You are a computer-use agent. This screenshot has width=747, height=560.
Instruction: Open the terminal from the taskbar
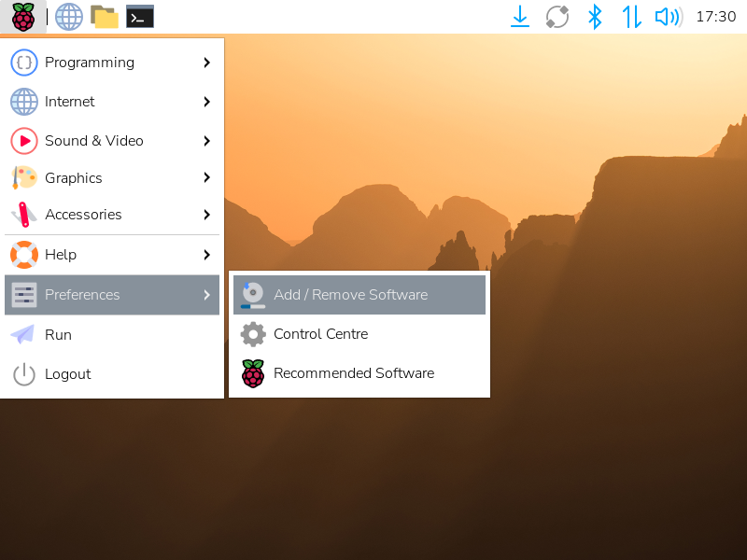pyautogui.click(x=140, y=17)
